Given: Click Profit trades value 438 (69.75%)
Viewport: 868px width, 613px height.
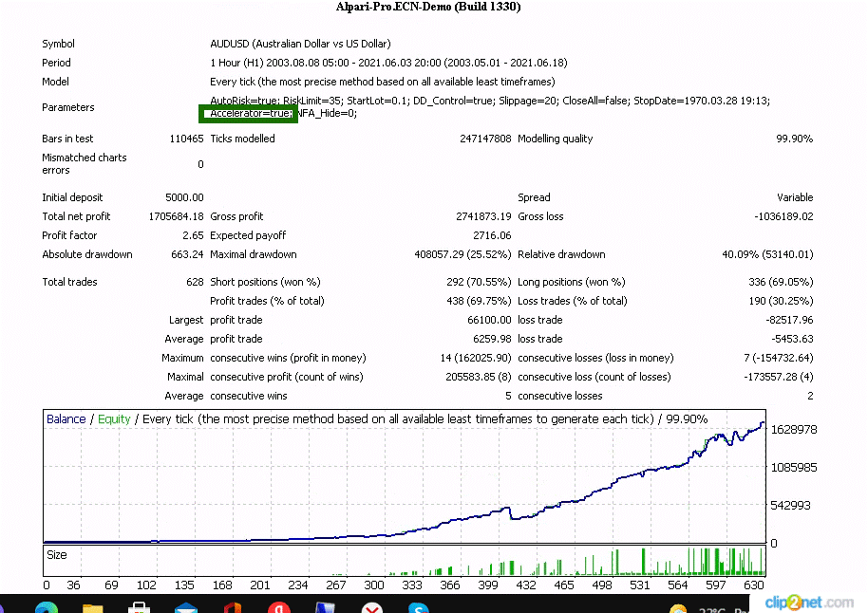Looking at the screenshot, I should point(479,301).
